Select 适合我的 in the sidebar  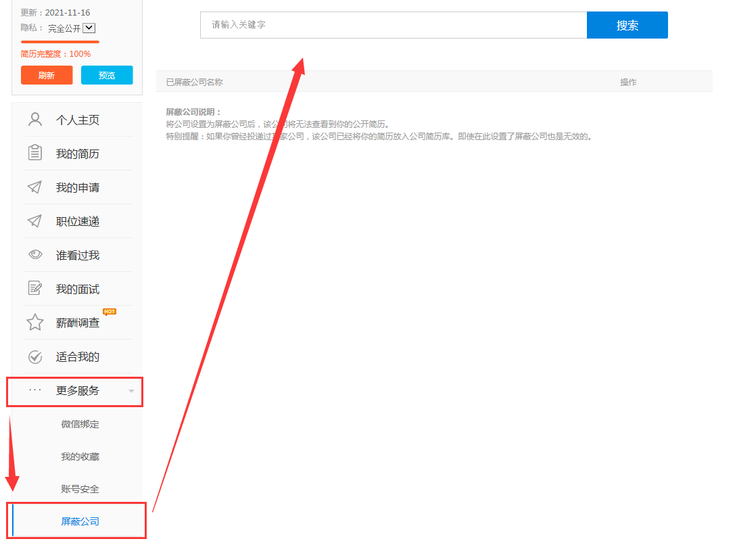(78, 357)
